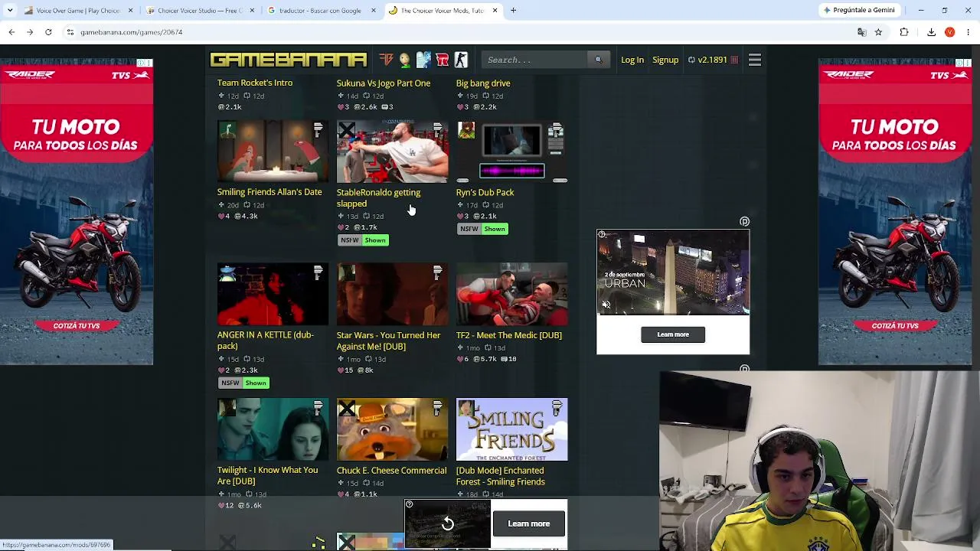Open the Counter-Strike game icon in header
The width and height of the screenshot is (980, 551).
(461, 60)
